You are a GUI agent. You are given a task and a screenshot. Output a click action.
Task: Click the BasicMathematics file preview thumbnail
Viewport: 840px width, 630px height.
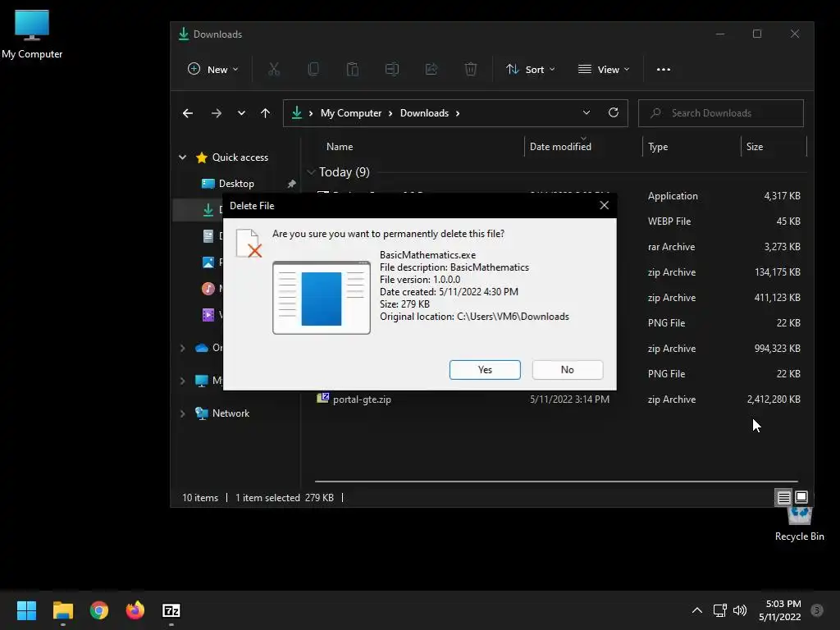click(322, 297)
